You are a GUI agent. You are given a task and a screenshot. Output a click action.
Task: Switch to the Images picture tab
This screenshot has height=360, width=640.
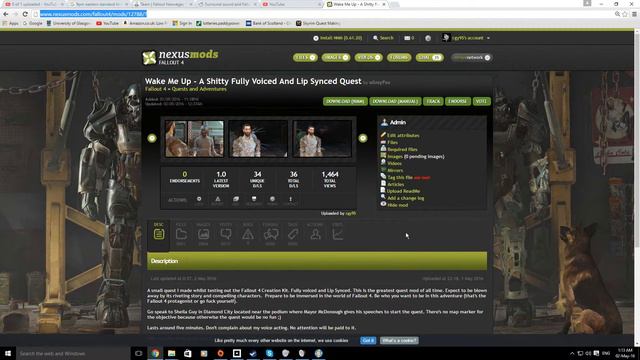pyautogui.click(x=203, y=234)
